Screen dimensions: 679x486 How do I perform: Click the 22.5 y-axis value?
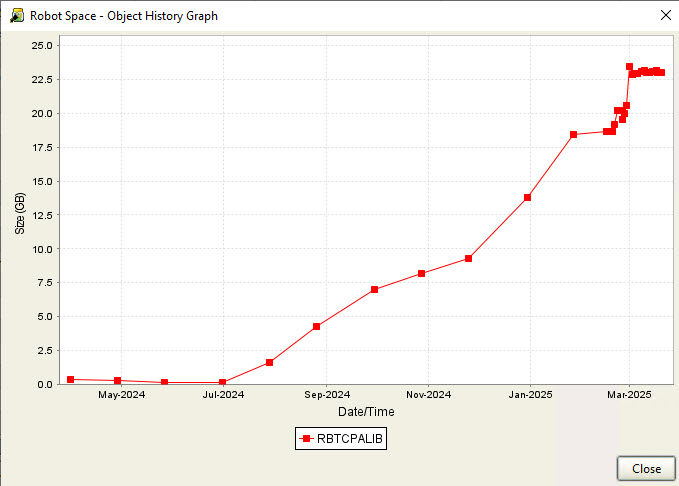pyautogui.click(x=42, y=79)
